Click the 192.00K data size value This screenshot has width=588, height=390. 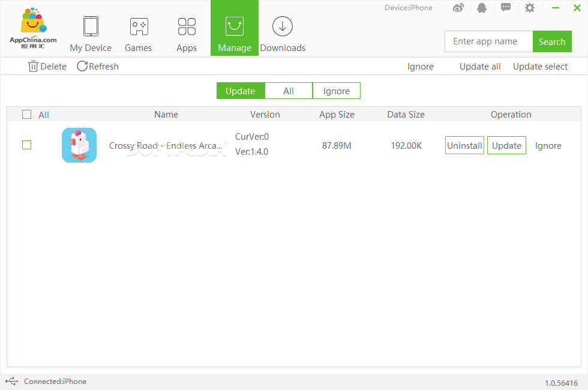pyautogui.click(x=407, y=145)
